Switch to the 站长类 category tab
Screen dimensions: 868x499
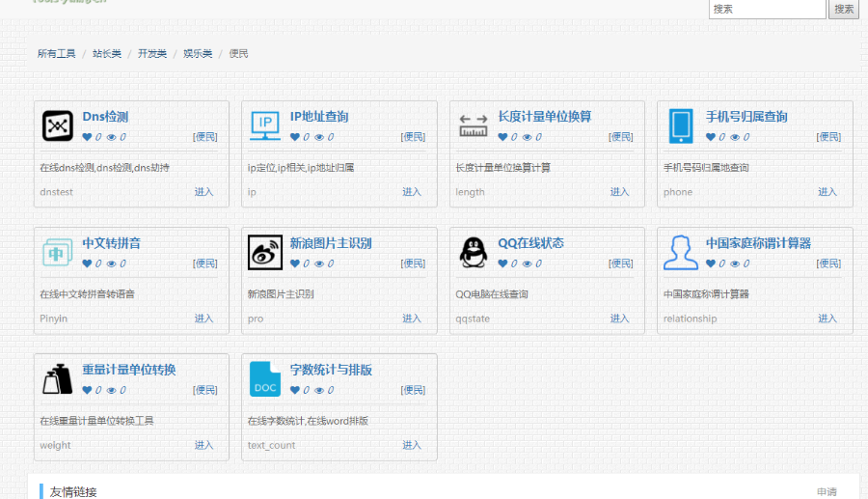tap(107, 54)
